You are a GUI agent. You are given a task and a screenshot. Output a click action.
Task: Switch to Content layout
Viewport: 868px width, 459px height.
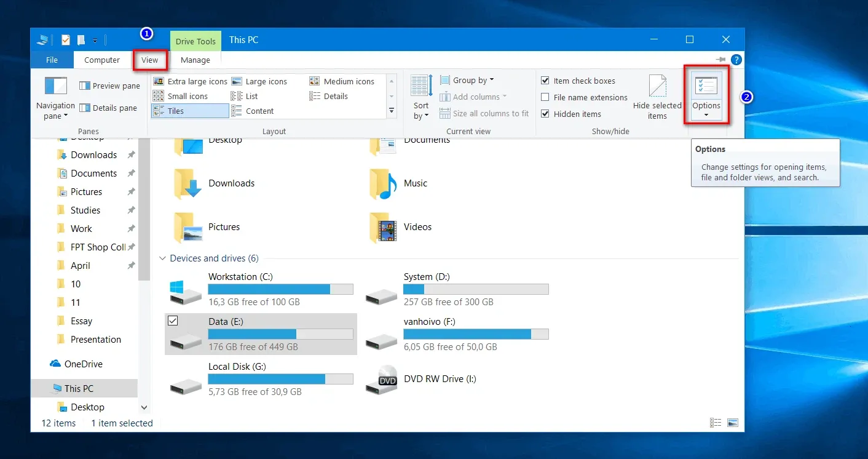(253, 111)
